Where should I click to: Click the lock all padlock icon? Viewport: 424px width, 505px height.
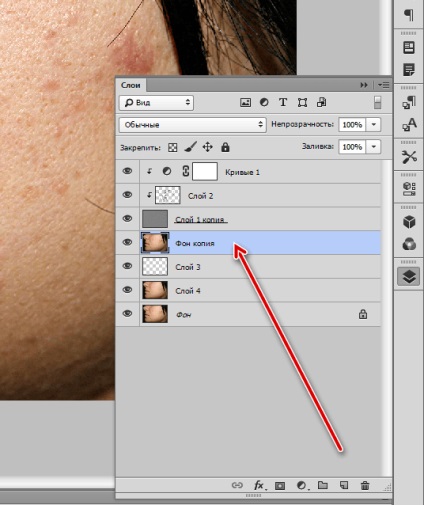pyautogui.click(x=225, y=147)
